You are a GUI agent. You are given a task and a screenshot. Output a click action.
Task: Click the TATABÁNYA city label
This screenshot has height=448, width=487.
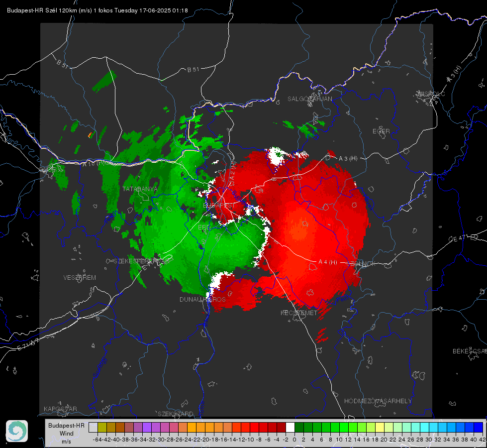[x=140, y=189]
